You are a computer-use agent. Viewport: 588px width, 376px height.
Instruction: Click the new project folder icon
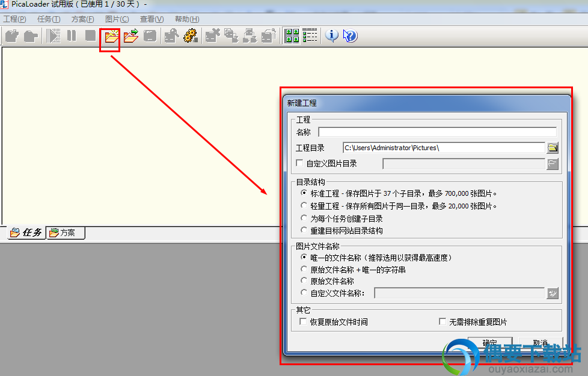coord(111,36)
